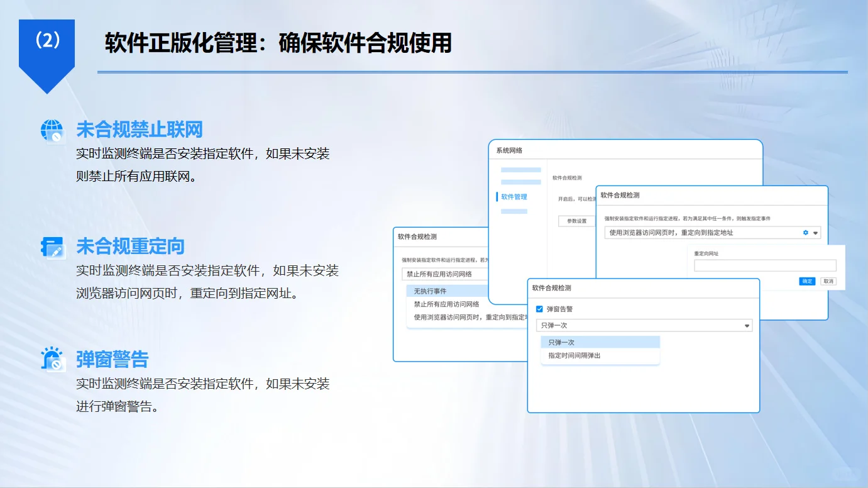Click the blue (2) ribbon badge

pyautogui.click(x=47, y=39)
